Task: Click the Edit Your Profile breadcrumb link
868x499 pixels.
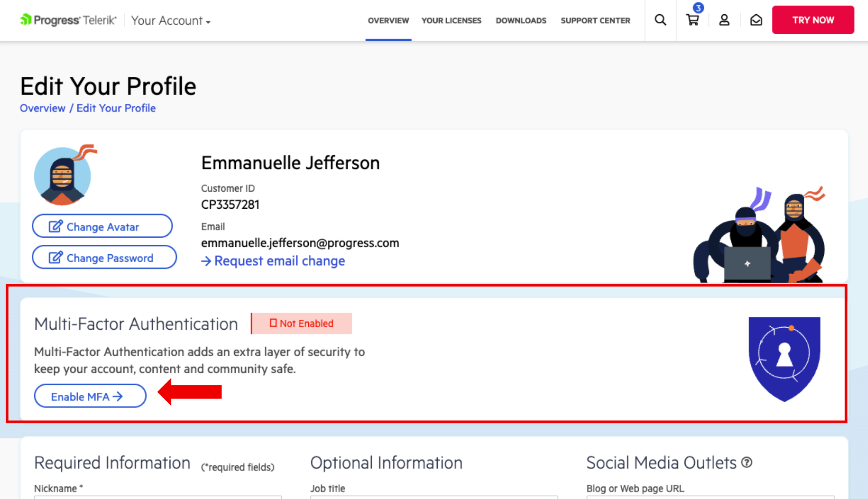Action: (x=116, y=108)
